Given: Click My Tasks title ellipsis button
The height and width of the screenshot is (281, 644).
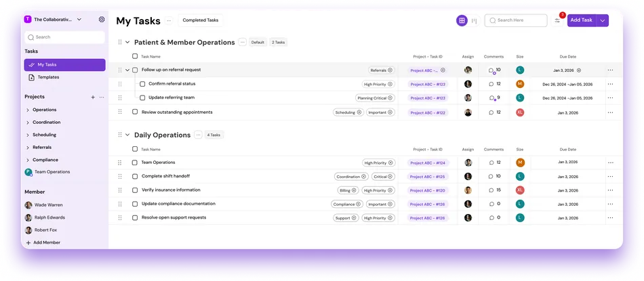Looking at the screenshot, I should (169, 20).
